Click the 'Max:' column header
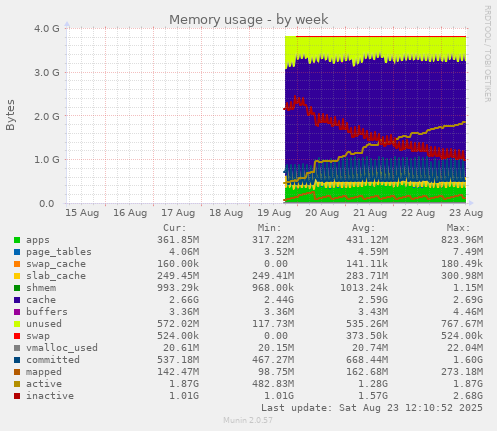 (x=458, y=228)
